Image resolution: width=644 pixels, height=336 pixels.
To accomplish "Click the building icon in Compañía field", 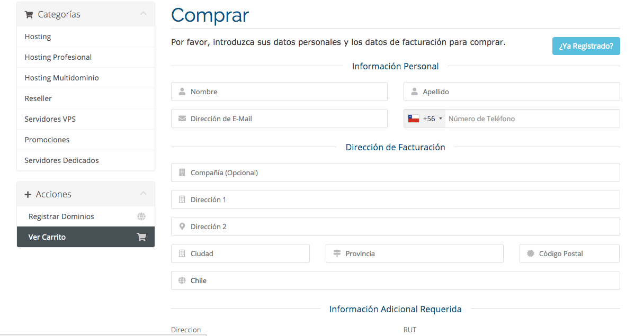I will (x=182, y=172).
